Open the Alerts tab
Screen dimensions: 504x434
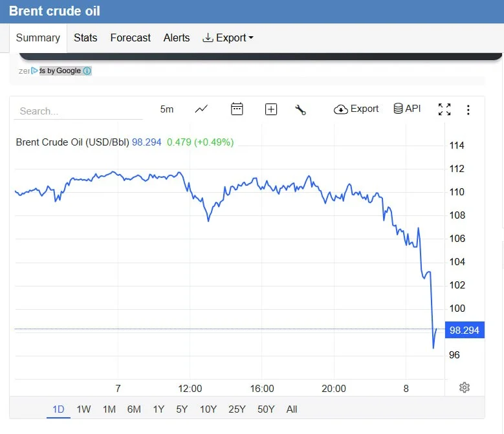[x=177, y=38]
